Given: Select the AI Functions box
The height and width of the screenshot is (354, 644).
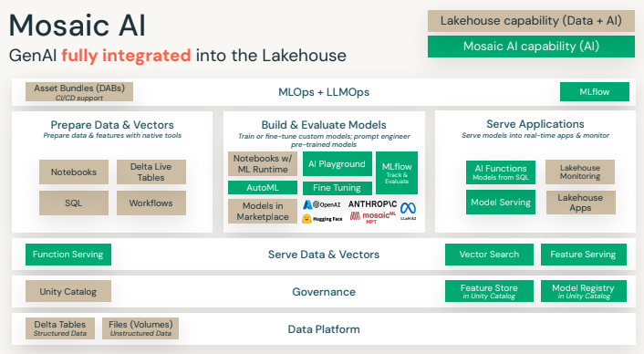Looking at the screenshot, I should (x=501, y=172).
